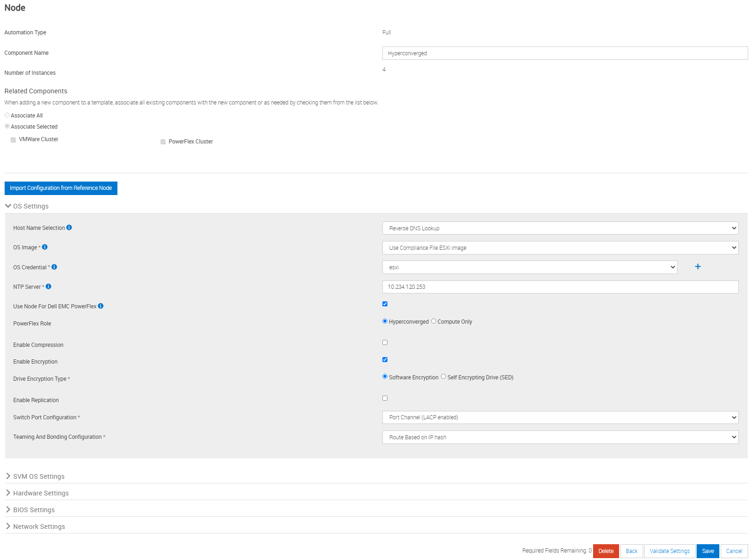Click Import Configuration from Reference Node
Screen dimensions: 756x560
click(61, 188)
